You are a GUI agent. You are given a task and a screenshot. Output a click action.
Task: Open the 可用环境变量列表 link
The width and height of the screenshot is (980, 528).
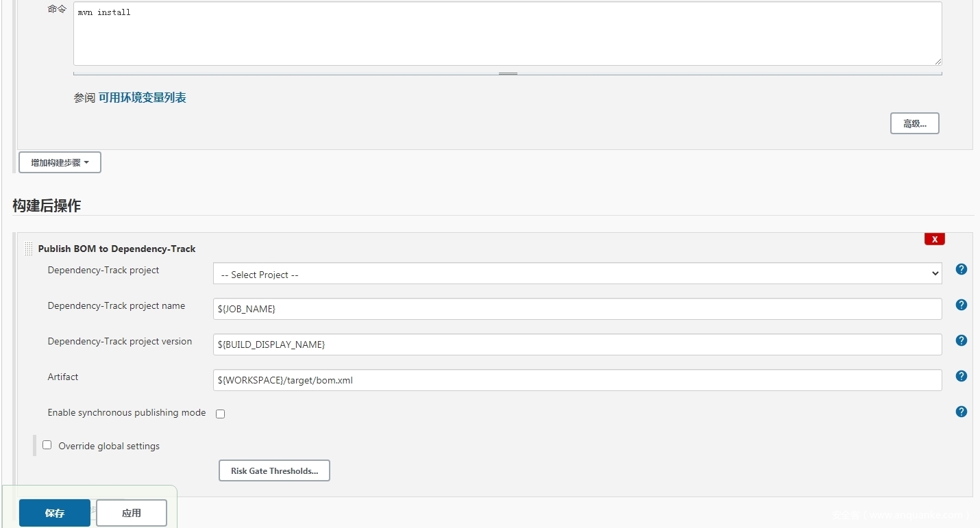pos(143,97)
